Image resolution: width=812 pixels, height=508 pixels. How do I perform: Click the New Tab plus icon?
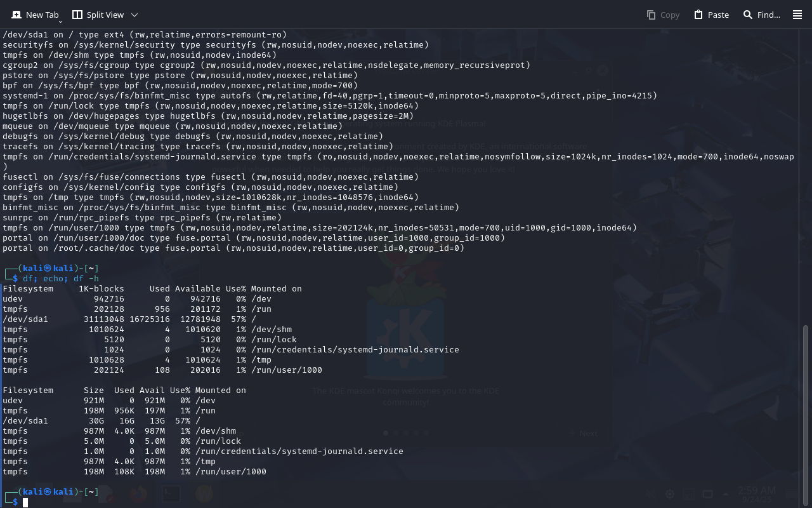(x=16, y=15)
